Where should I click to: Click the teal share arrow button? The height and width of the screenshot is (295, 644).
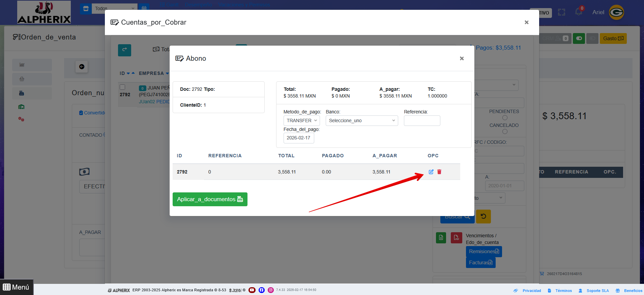[x=124, y=50]
